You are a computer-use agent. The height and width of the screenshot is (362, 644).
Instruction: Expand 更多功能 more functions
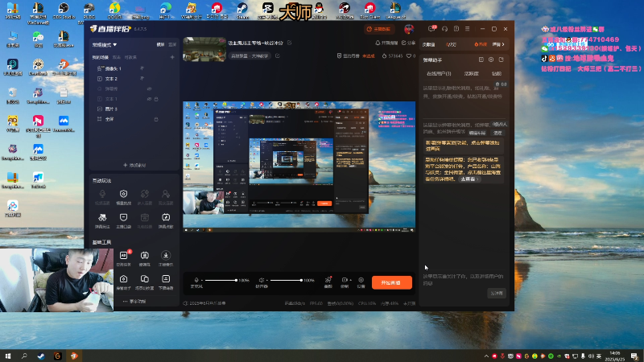[x=134, y=301]
